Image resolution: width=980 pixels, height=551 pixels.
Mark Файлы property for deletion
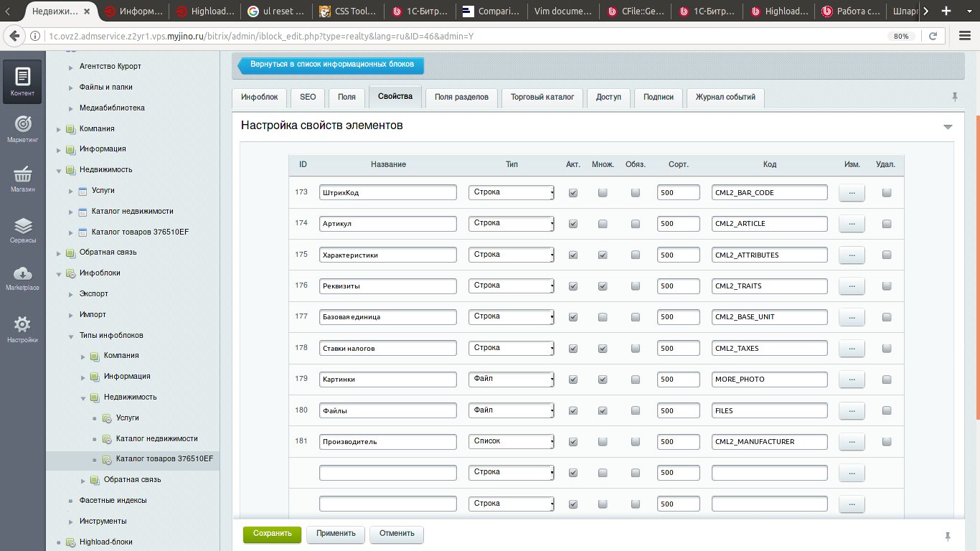pos(887,410)
